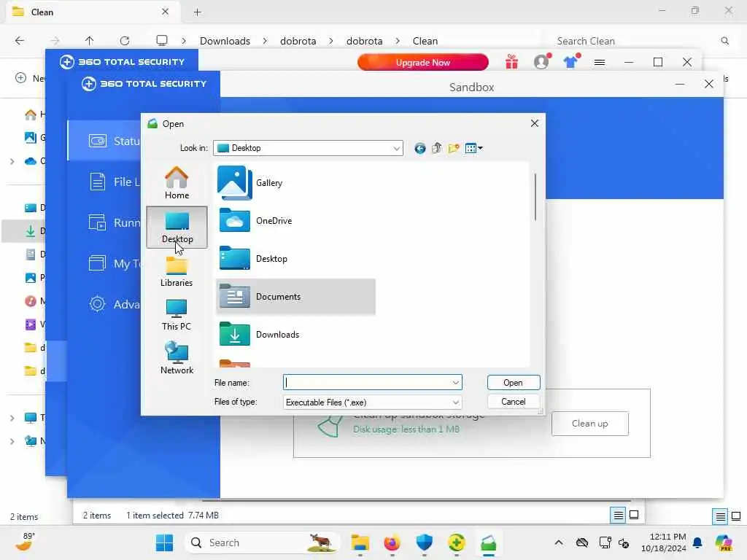Click the back arrow icon in Open dialog toolbar
This screenshot has width=747, height=560.
(419, 149)
